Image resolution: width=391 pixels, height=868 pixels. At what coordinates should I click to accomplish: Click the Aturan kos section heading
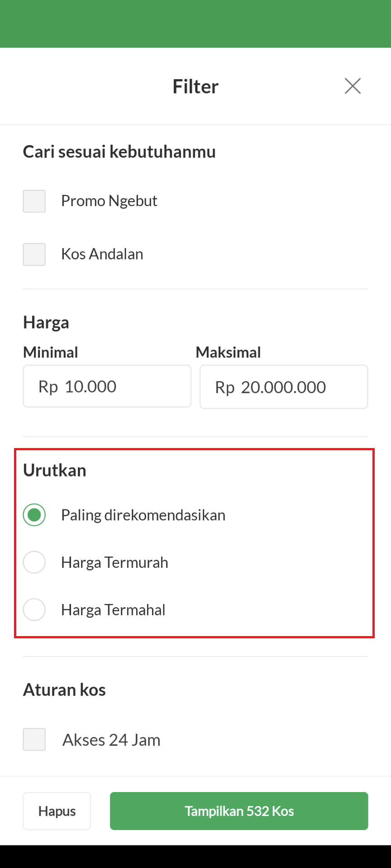pos(64,690)
